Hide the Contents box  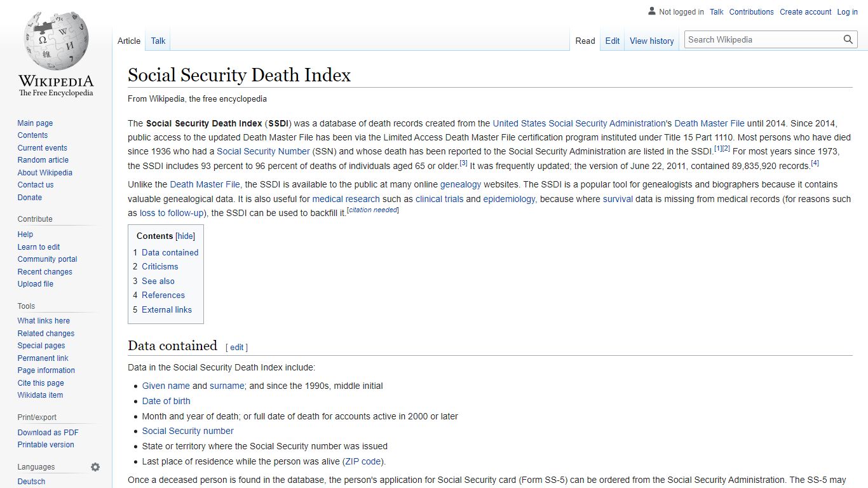185,236
